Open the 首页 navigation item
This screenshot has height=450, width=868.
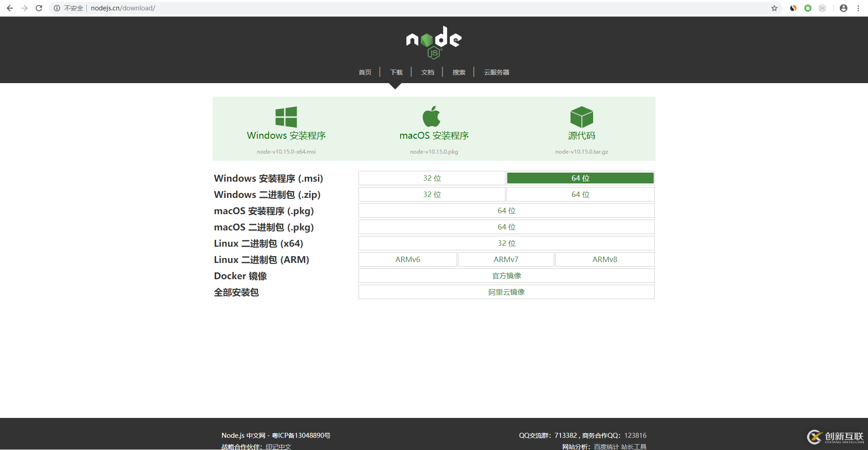(x=365, y=72)
